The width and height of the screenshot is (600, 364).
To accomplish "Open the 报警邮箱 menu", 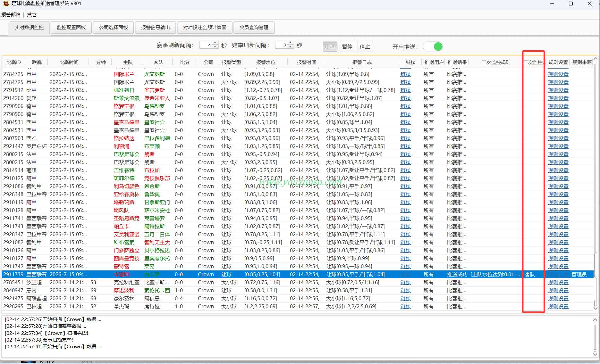I will [x=11, y=15].
